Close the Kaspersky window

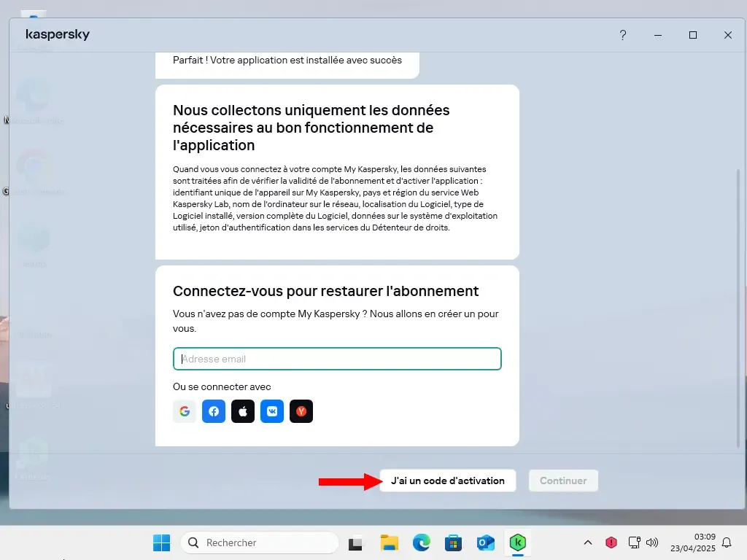727,35
